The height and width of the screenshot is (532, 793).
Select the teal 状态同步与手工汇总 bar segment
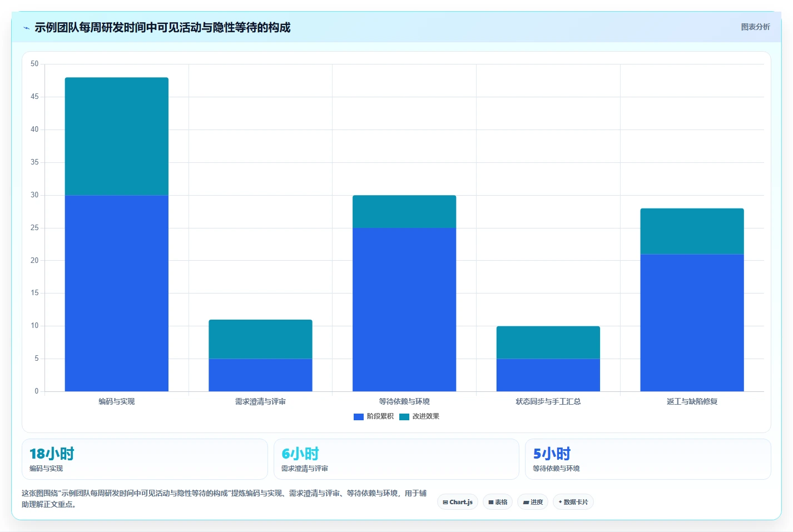[548, 342]
